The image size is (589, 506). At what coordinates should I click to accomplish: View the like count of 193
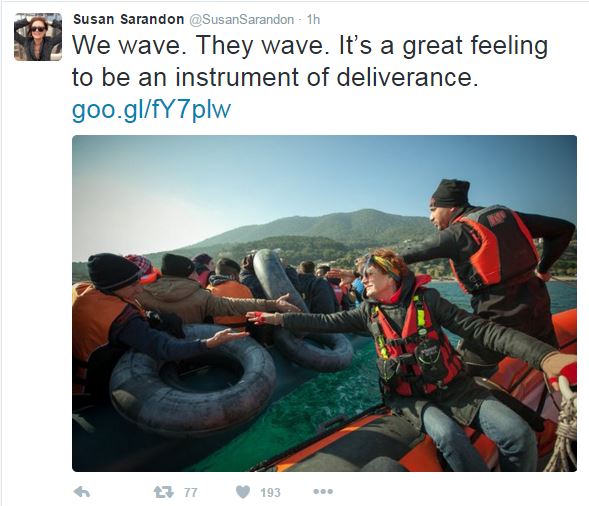[270, 492]
